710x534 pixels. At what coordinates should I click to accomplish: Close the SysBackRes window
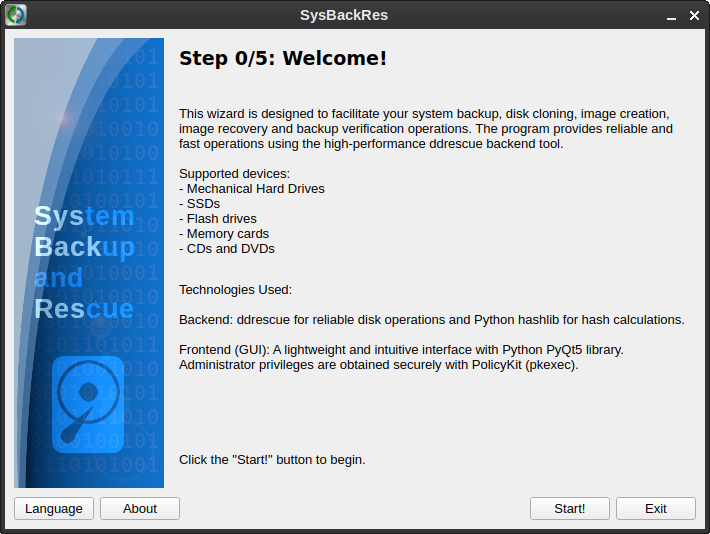692,15
